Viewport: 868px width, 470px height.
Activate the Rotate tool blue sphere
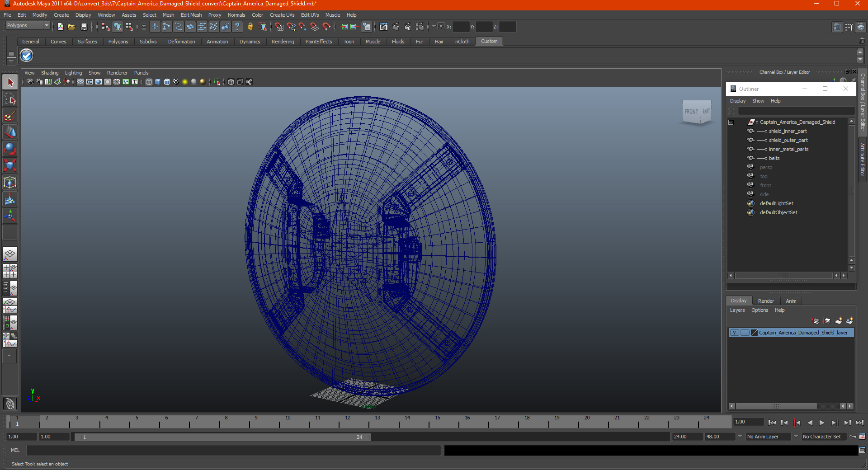click(x=10, y=149)
